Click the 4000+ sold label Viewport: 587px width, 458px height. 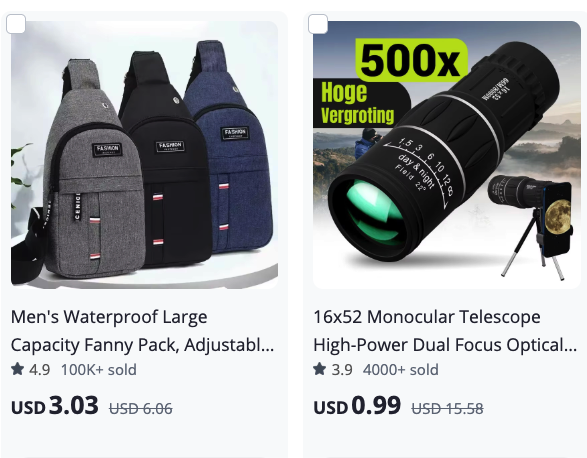(x=401, y=370)
